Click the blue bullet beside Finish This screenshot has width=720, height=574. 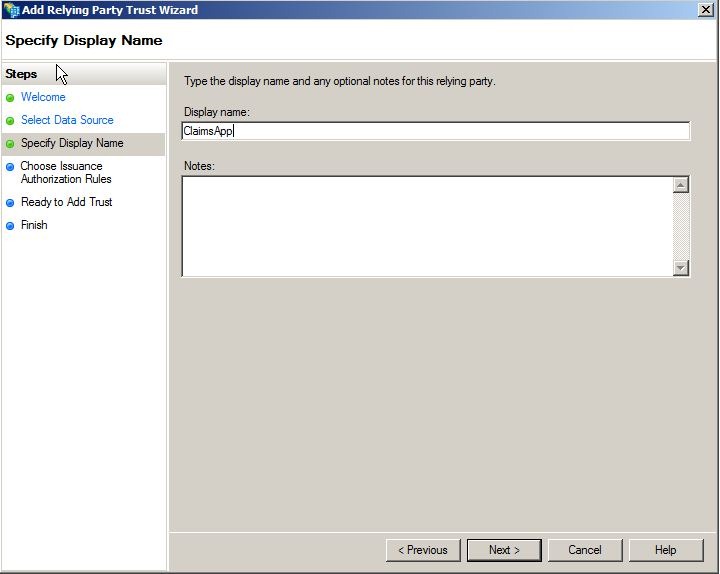(10, 226)
